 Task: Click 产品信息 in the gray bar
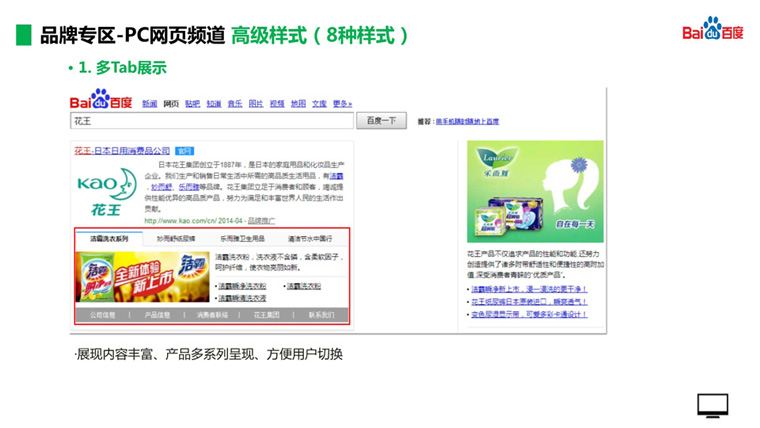157,315
